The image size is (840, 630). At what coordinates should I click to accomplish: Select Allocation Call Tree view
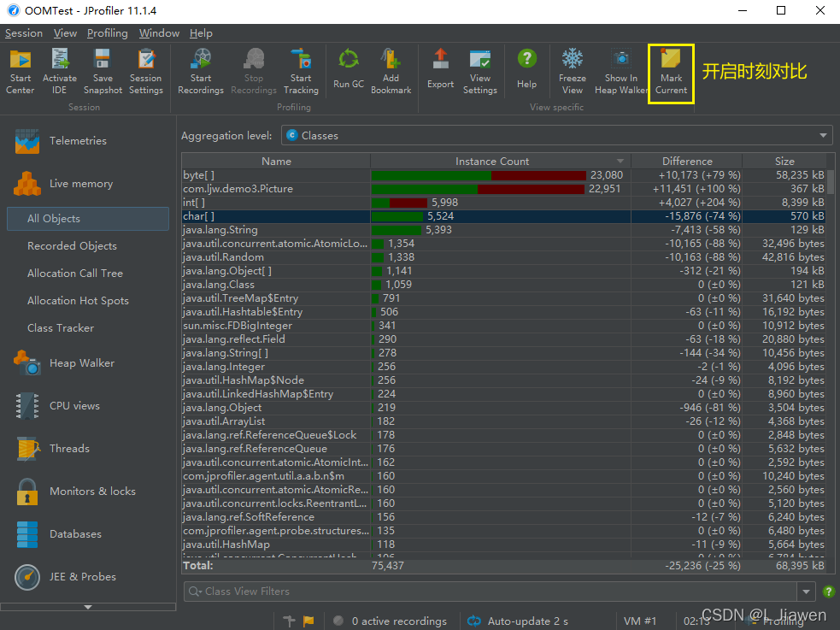[x=75, y=274]
